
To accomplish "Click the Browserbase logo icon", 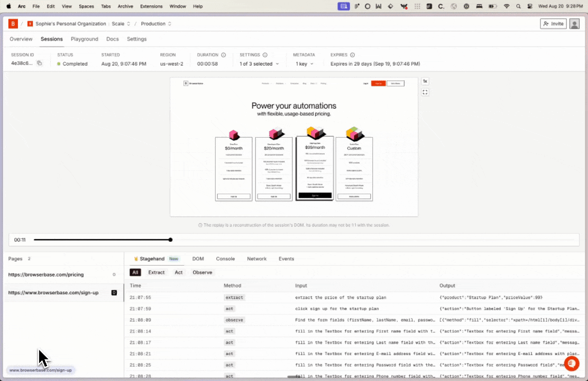I will tap(13, 24).
